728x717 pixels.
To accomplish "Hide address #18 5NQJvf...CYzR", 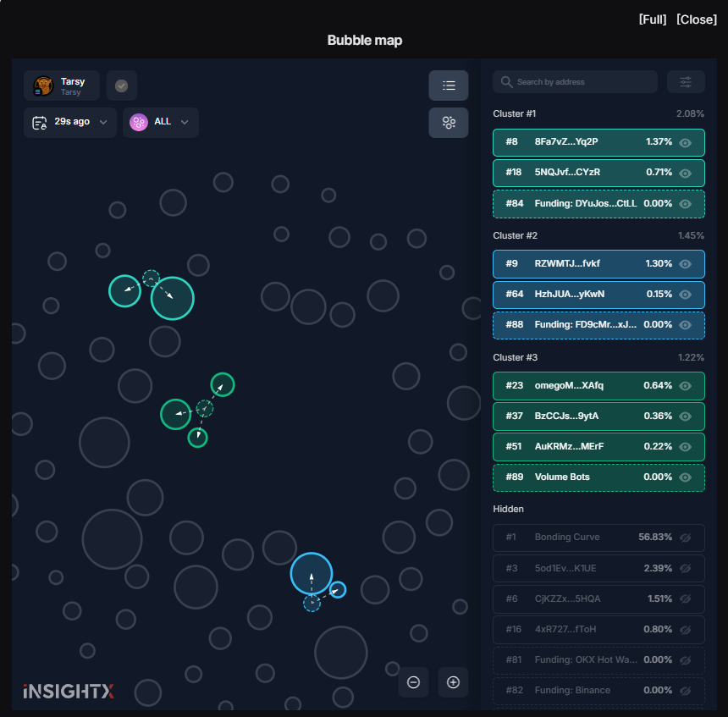I will pos(686,174).
